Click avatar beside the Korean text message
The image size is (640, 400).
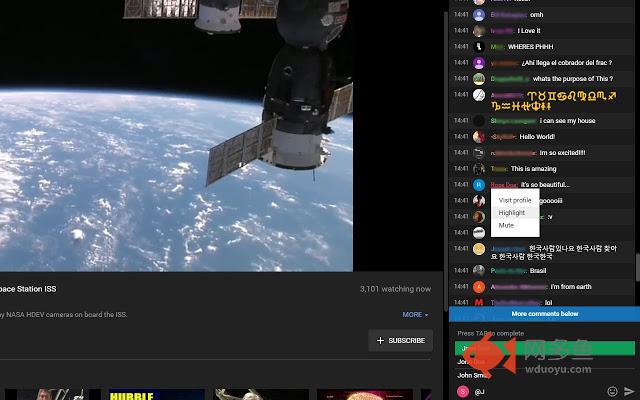click(x=479, y=249)
